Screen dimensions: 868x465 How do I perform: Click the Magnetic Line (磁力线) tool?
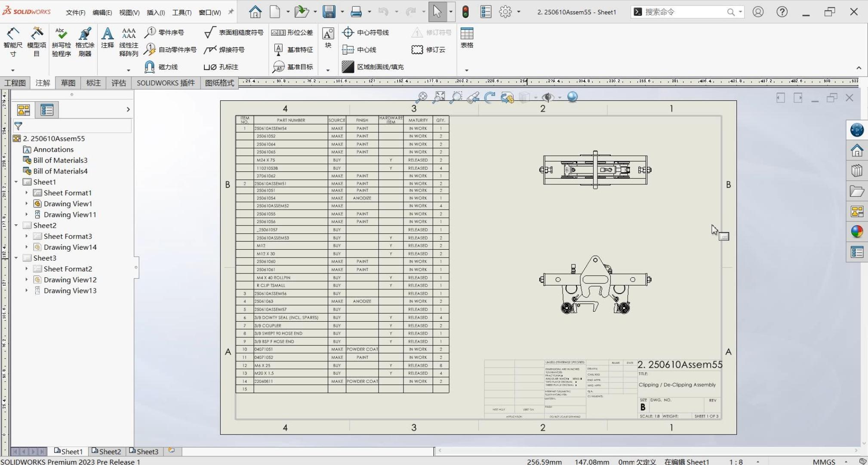(161, 67)
